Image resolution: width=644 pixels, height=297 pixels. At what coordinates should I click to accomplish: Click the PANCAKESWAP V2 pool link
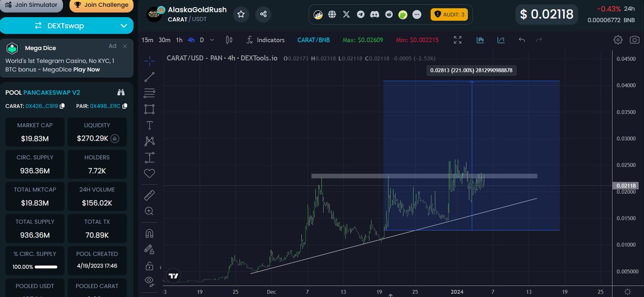(x=52, y=93)
